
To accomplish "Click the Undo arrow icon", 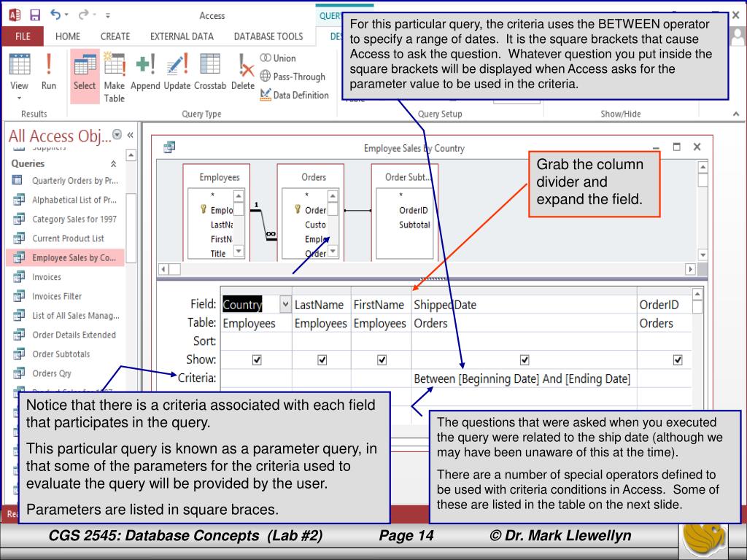I will click(55, 15).
